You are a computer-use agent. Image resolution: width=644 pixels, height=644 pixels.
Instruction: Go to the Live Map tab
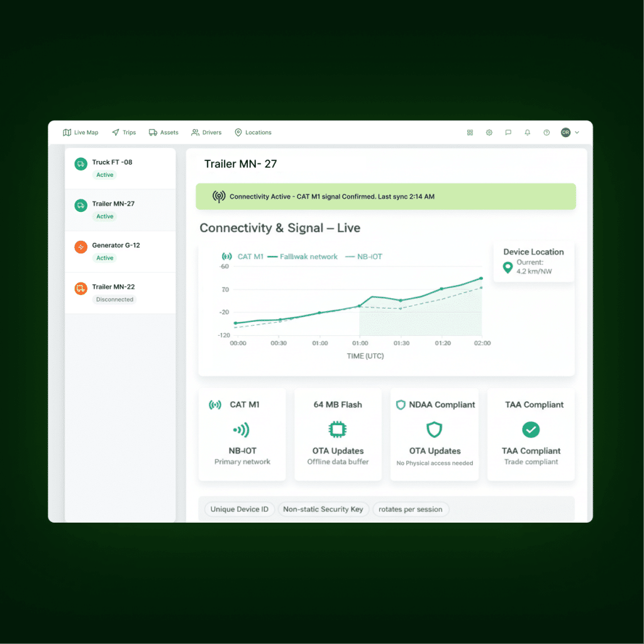click(x=80, y=133)
